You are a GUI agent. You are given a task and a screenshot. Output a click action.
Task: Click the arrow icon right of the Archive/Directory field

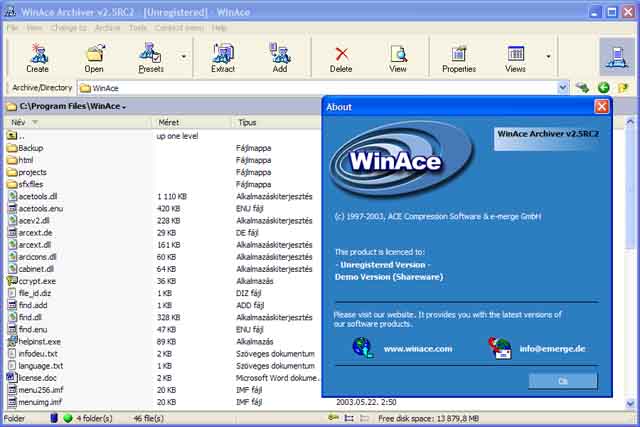pyautogui.click(x=582, y=87)
